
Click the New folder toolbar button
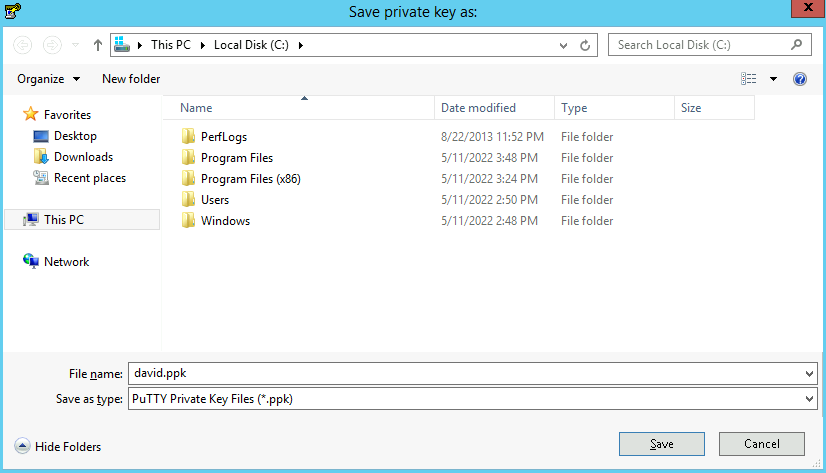131,79
